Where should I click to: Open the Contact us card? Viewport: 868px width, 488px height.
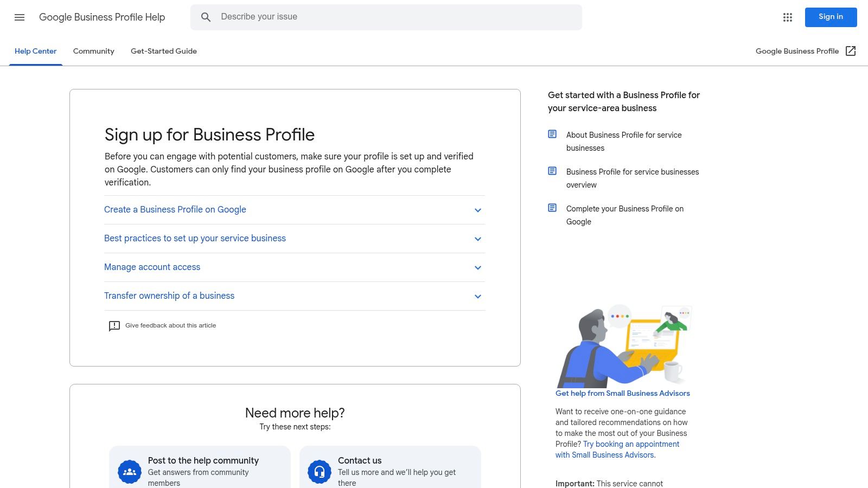click(390, 467)
